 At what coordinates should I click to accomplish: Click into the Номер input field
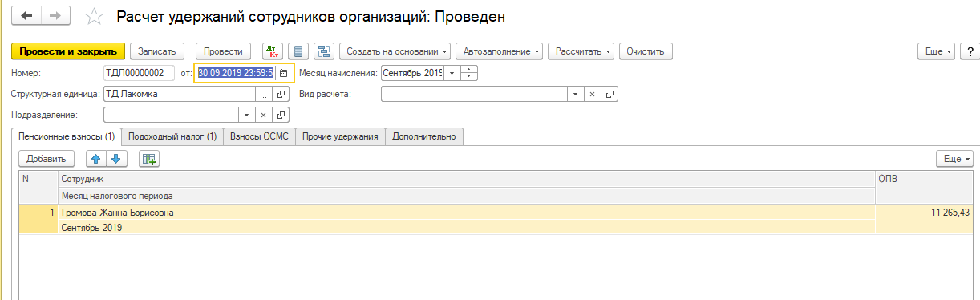point(139,73)
